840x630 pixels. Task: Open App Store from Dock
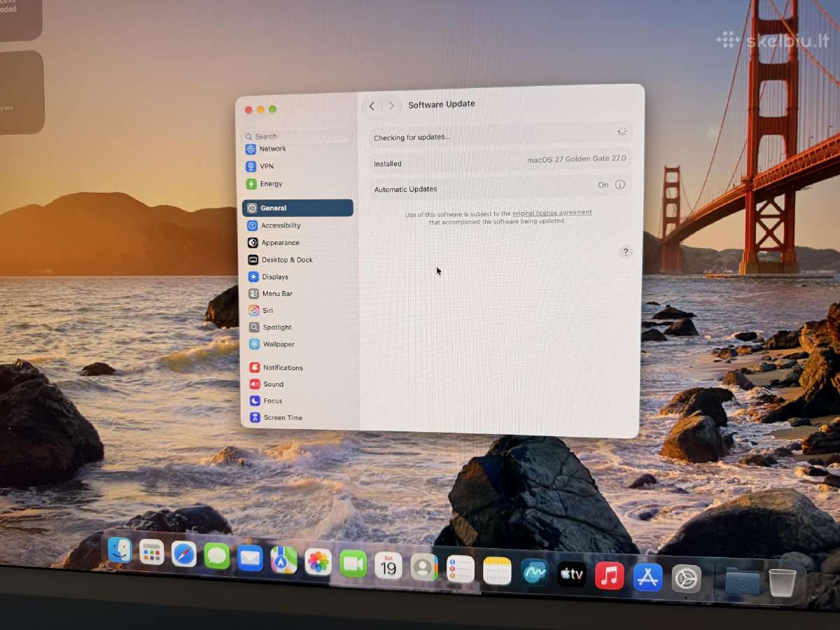(x=647, y=577)
